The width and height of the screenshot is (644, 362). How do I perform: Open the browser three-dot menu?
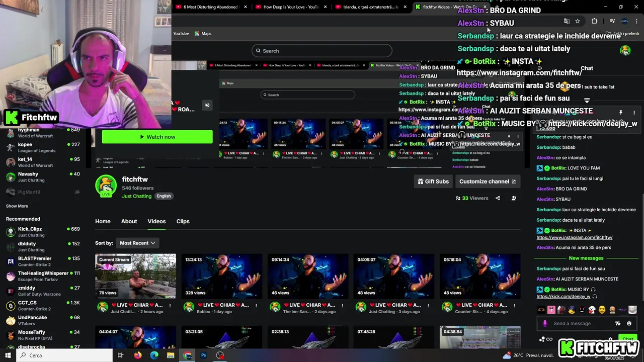pyautogui.click(x=636, y=21)
